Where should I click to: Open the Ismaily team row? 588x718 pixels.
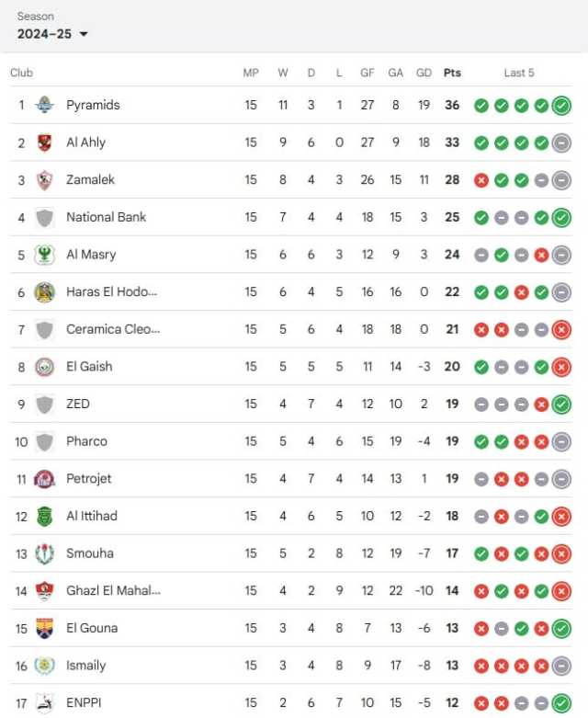pos(291,666)
